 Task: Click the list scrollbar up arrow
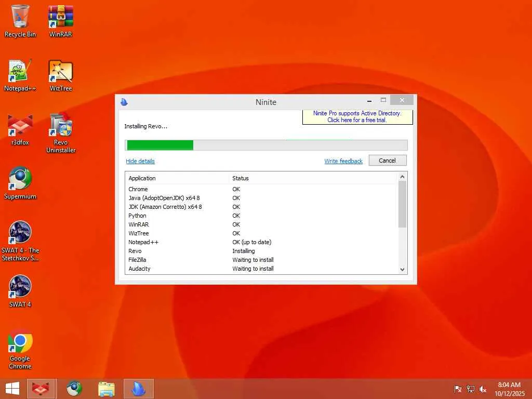click(x=403, y=177)
